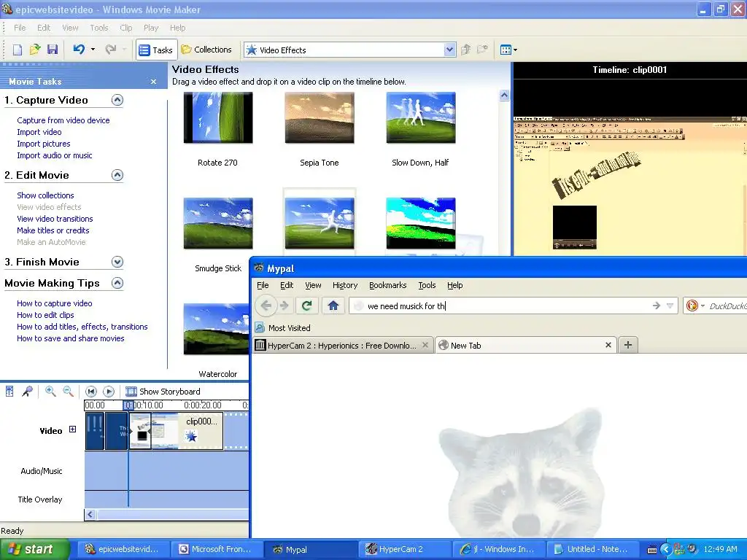Switch to the HyperCam 2 browser tab
Screen dimensions: 747x560
coord(343,345)
